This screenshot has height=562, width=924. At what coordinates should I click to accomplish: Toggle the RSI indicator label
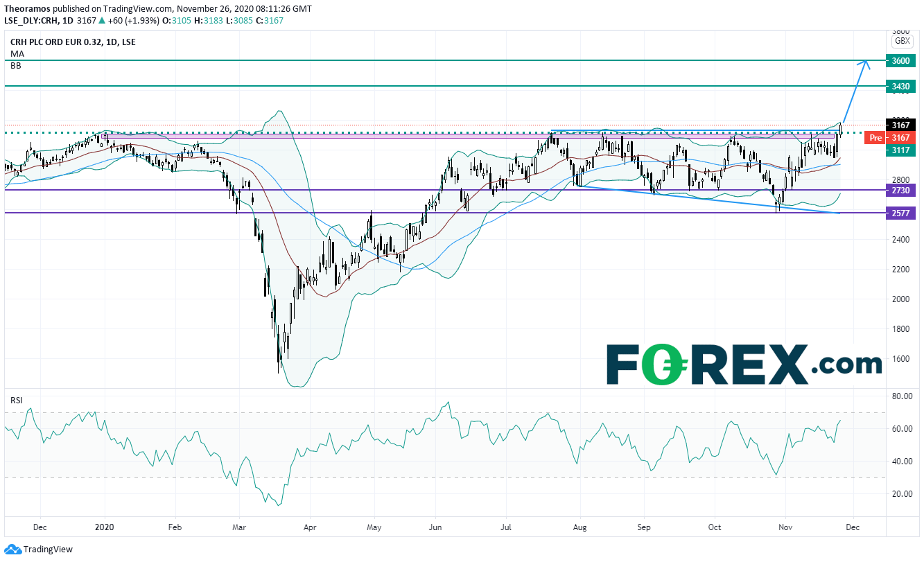tap(16, 400)
